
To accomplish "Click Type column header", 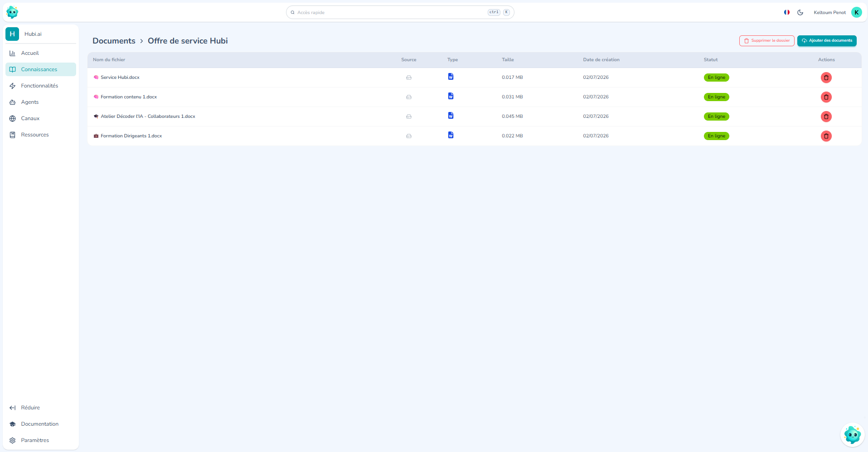I will click(x=452, y=60).
